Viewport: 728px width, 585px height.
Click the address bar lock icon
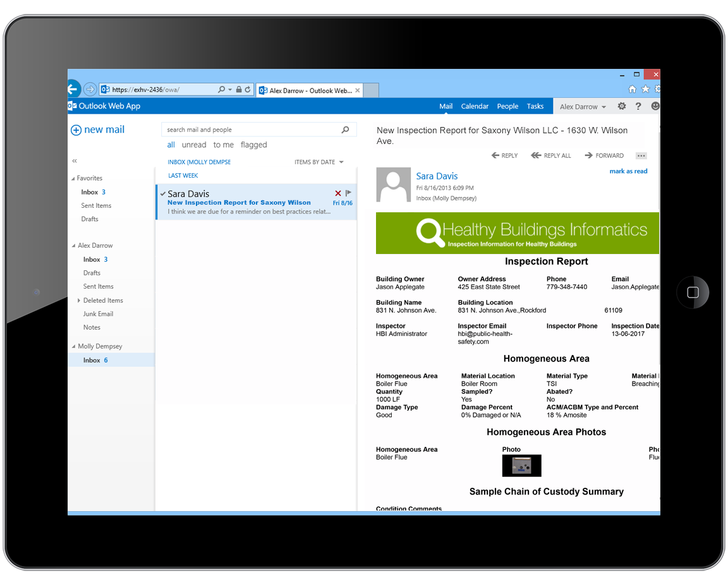(x=239, y=90)
